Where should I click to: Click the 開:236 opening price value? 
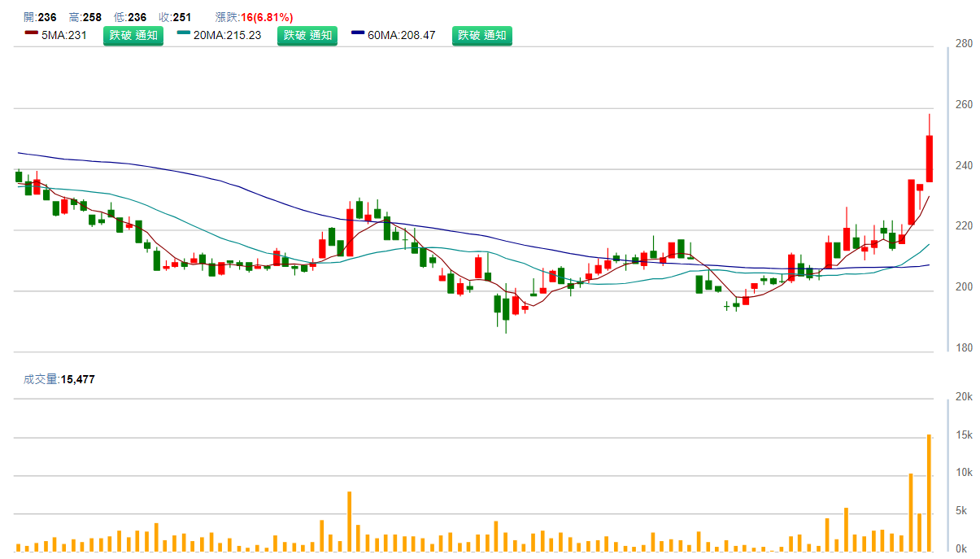click(x=40, y=17)
